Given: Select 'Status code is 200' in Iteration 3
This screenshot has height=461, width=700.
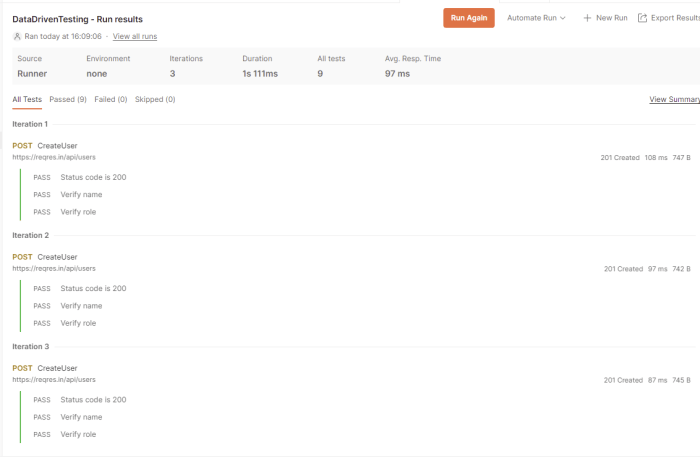Looking at the screenshot, I should (x=93, y=399).
